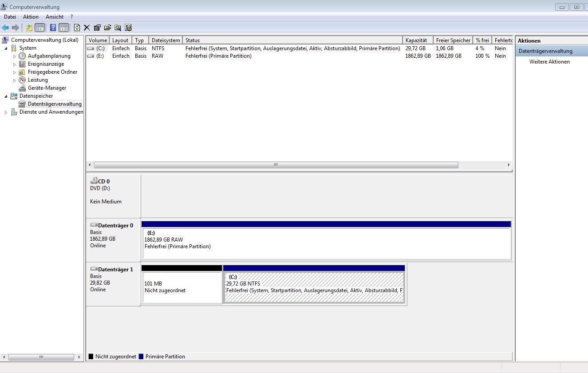Image resolution: width=588 pixels, height=373 pixels.
Task: Click Datenträgerverwaltung header in Aktionen pane
Action: 552,51
